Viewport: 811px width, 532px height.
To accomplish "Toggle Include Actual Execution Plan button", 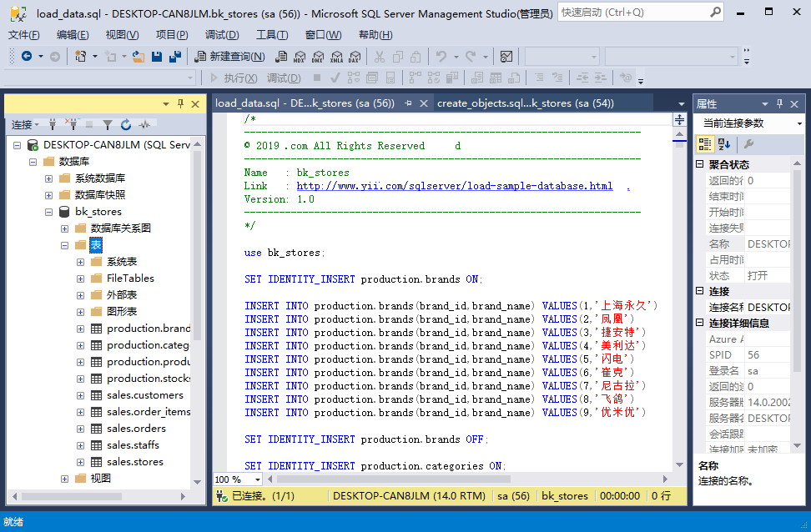I will pos(415,78).
